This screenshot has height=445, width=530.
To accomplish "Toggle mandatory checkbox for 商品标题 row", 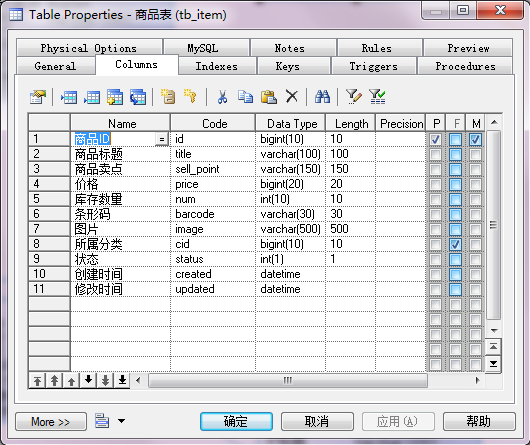I will 475,154.
